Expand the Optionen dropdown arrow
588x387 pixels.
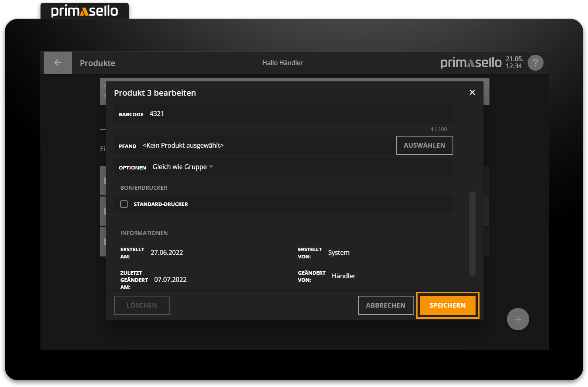[211, 167]
